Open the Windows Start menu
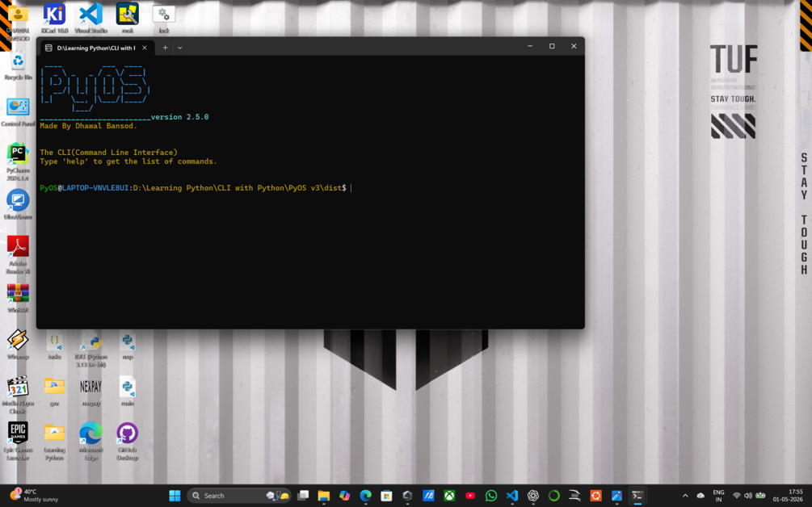The height and width of the screenshot is (507, 812). point(175,496)
